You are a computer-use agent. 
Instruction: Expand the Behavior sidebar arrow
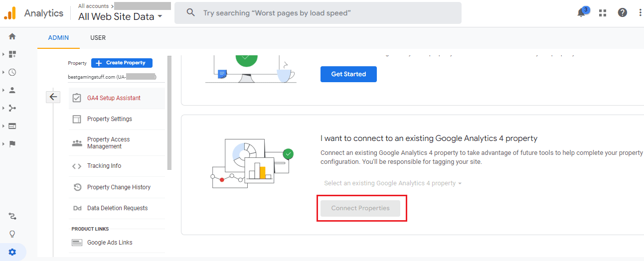[3, 126]
